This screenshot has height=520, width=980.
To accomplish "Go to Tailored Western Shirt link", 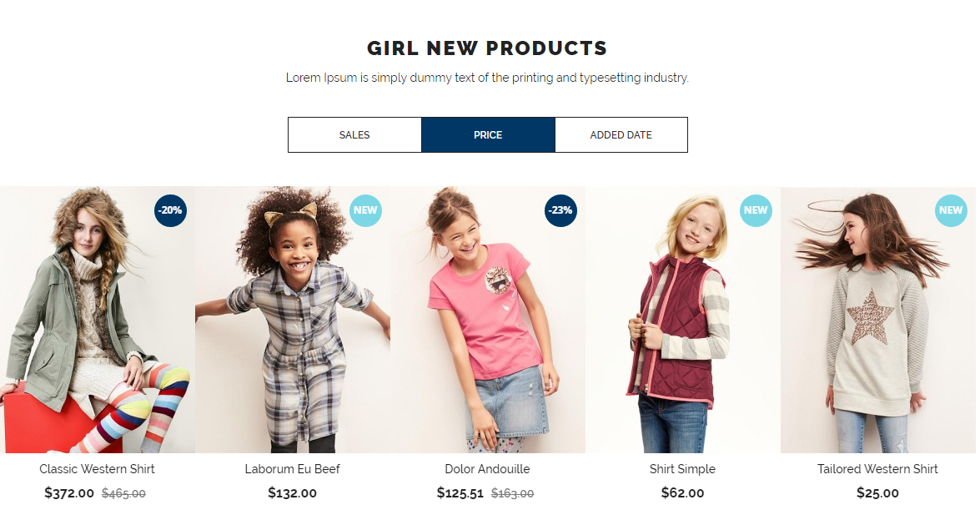I will (x=877, y=469).
